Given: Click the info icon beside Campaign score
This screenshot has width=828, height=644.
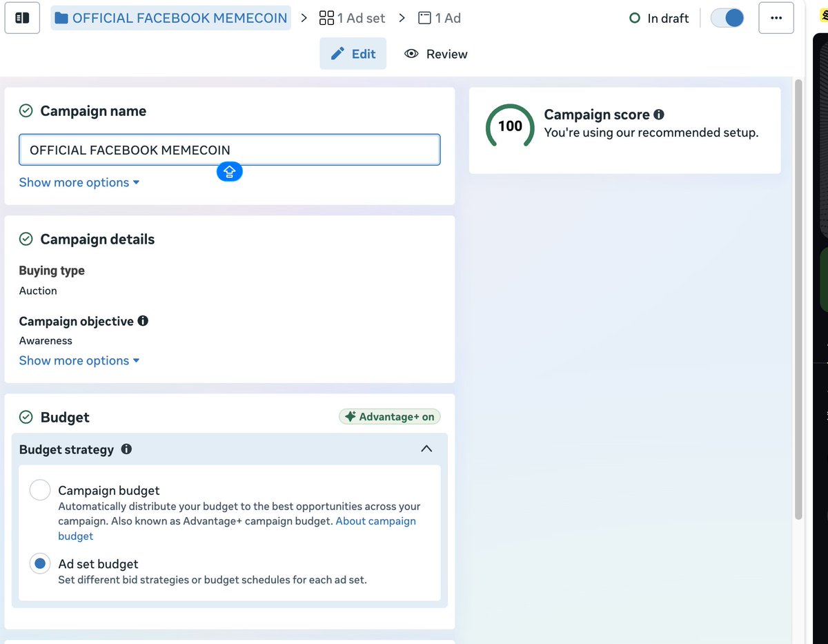Looking at the screenshot, I should pyautogui.click(x=659, y=115).
